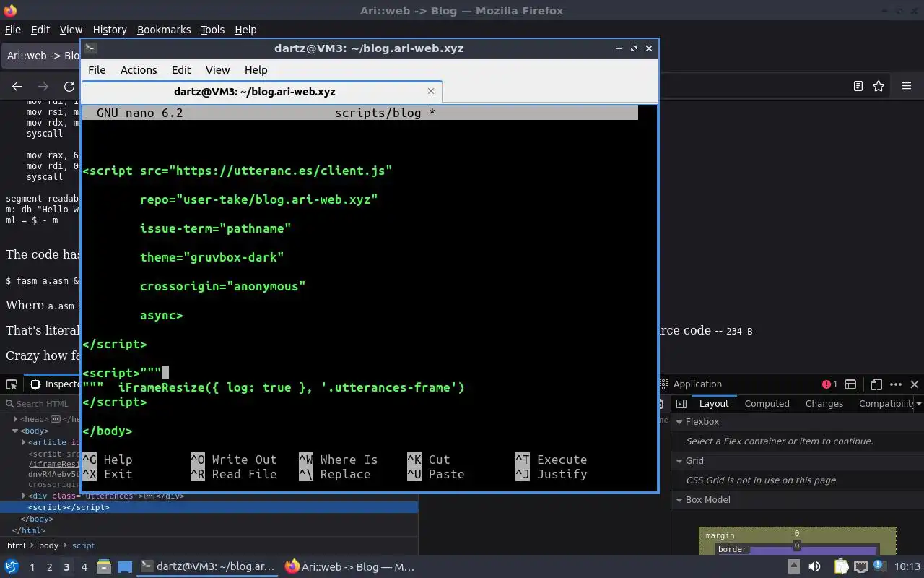Viewport: 924px width, 578px height.
Task: Toggle the three-pane inspector sidebar icon
Action: 681,404
